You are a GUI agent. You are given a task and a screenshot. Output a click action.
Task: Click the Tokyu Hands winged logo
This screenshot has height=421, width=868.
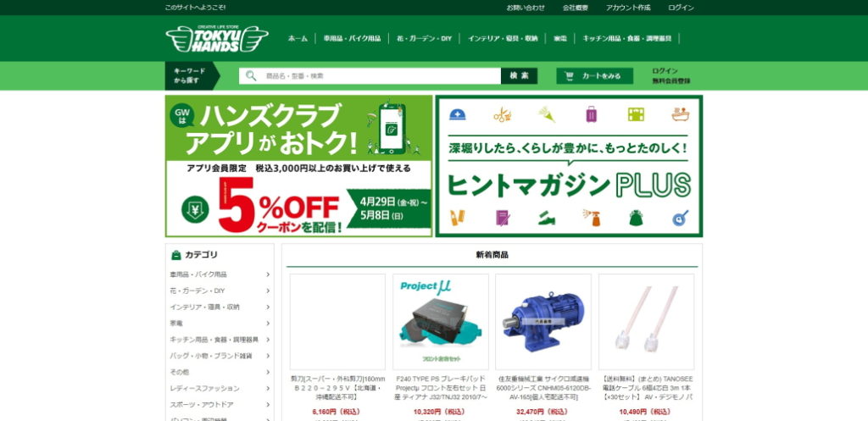point(217,39)
